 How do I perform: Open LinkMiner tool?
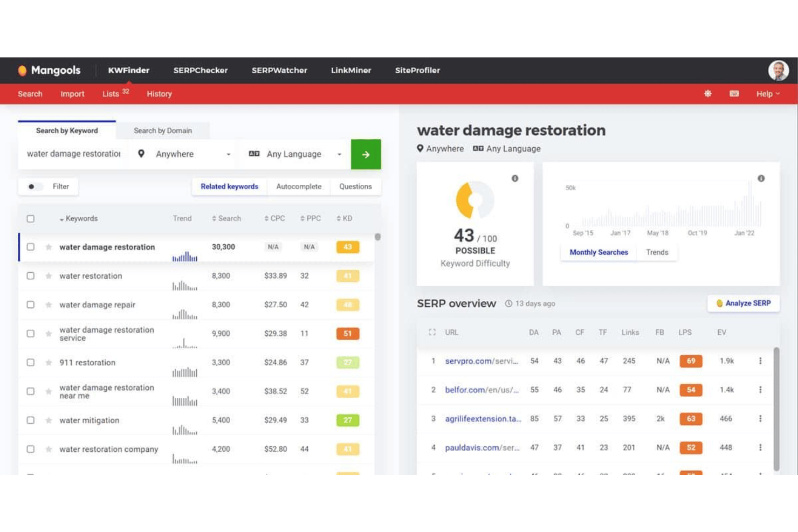click(x=351, y=70)
